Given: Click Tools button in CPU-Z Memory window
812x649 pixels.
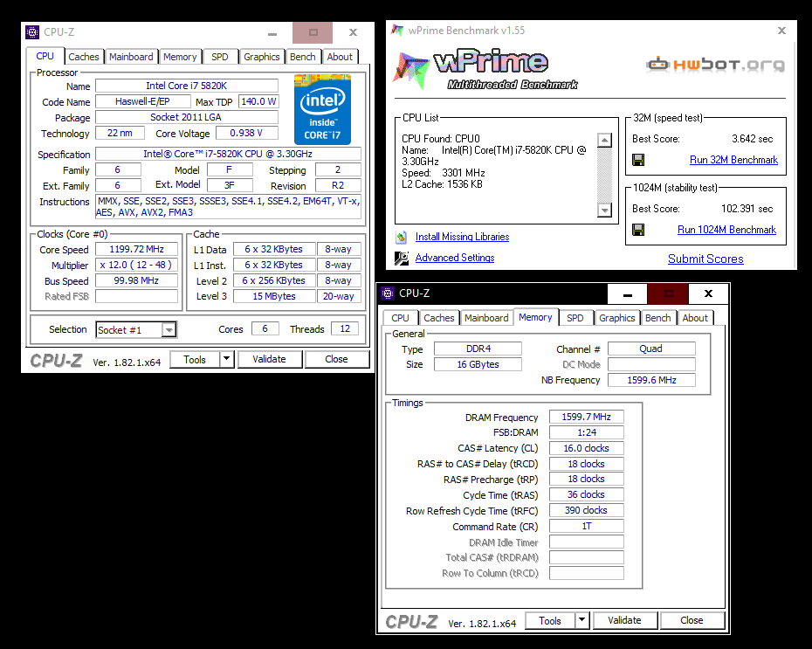Looking at the screenshot, I should tap(550, 620).
